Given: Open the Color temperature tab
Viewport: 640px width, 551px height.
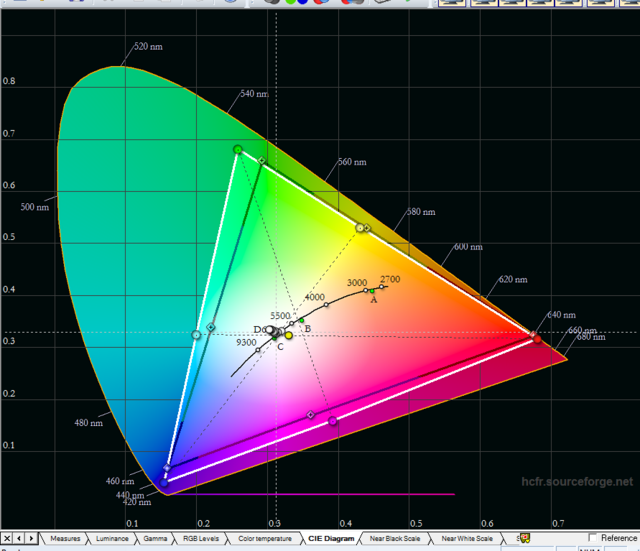Looking at the screenshot, I should (x=265, y=538).
